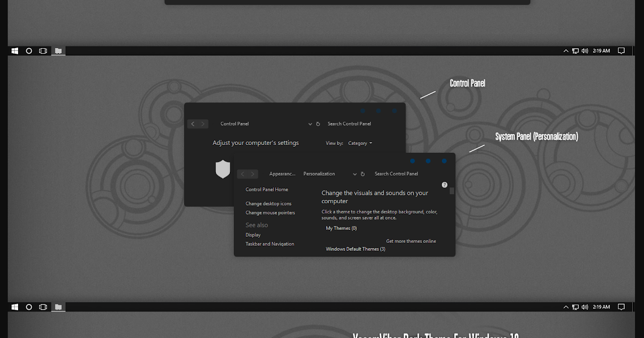Screen dimensions: 644x338
Task: Click the Control Panel breadcrumb in rear window
Action: (x=234, y=123)
